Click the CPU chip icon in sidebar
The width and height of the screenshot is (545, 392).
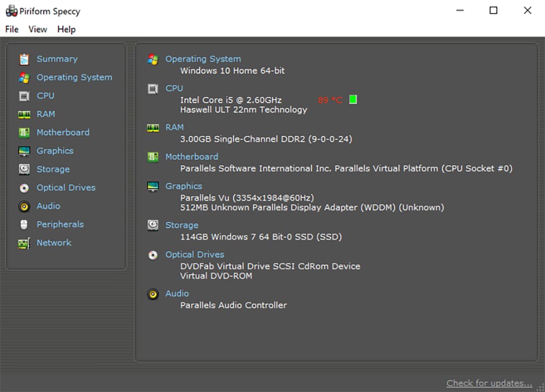click(24, 96)
